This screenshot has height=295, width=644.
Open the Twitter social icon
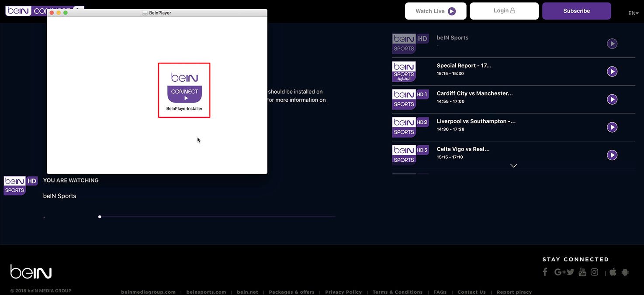[571, 272]
